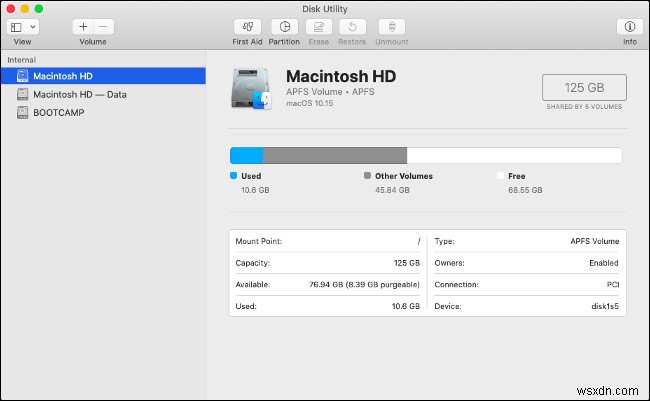Click the gray Other Volumes bar segment
The width and height of the screenshot is (650, 401).
[x=335, y=156]
